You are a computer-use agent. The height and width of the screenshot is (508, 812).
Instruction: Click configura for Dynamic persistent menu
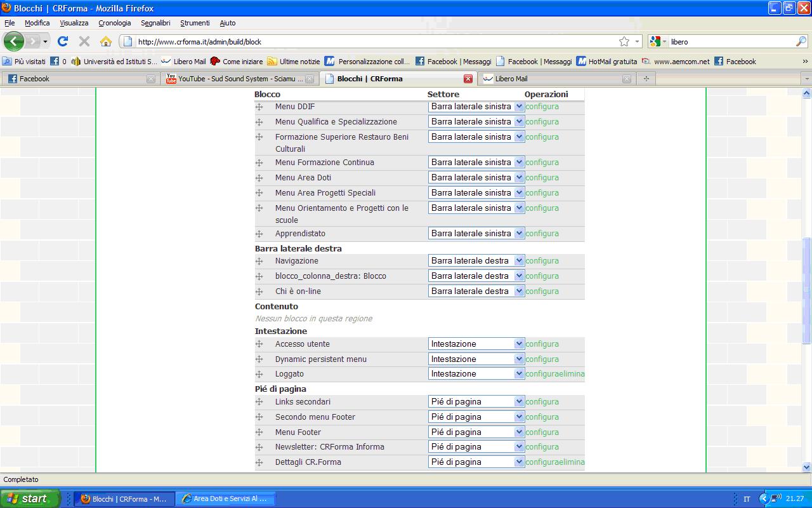point(542,359)
